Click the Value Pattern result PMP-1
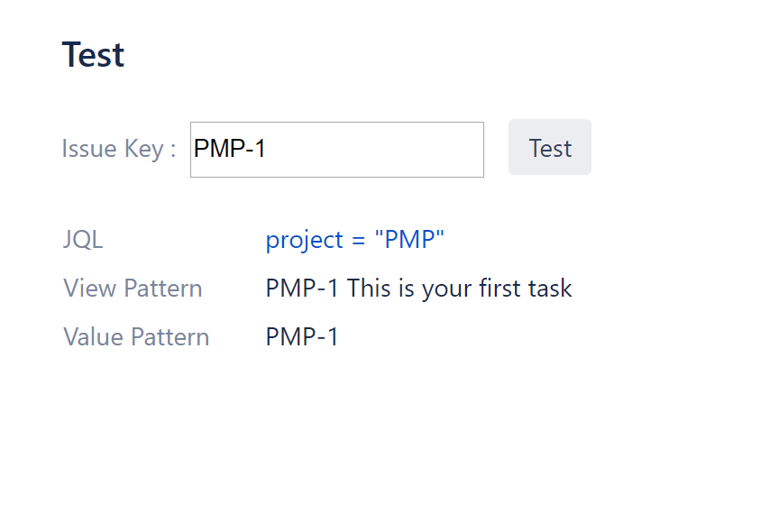Viewport: 779px width, 532px height. [x=301, y=336]
